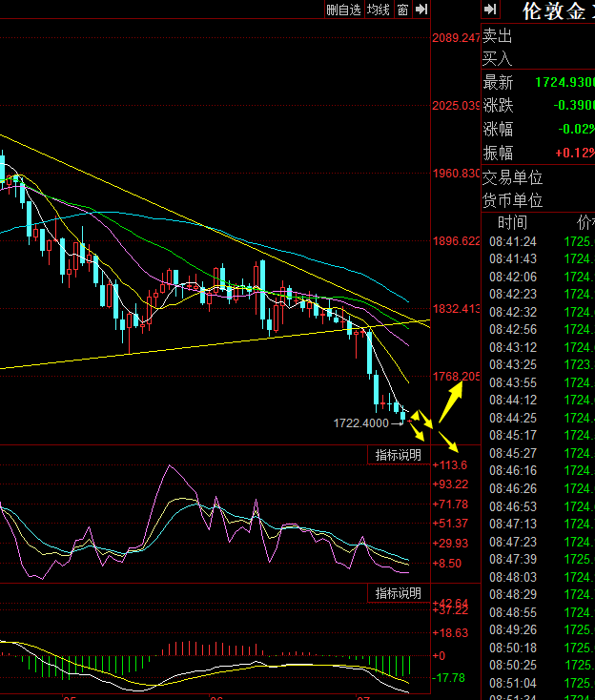Click the 卖出 quote row

coord(539,35)
